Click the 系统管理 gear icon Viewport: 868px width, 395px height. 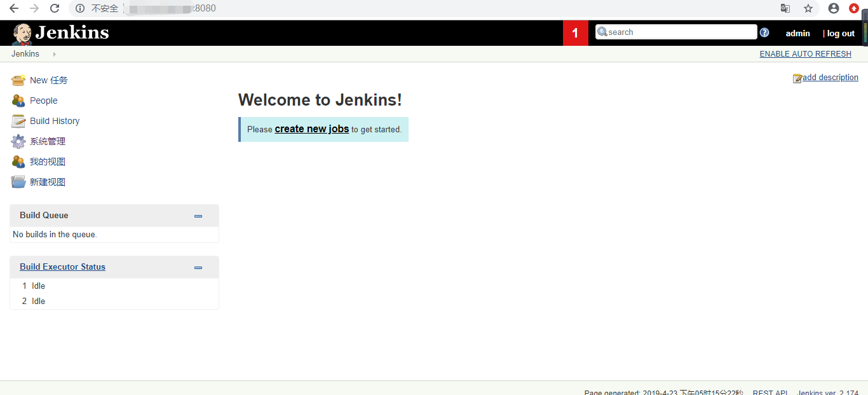coord(18,141)
